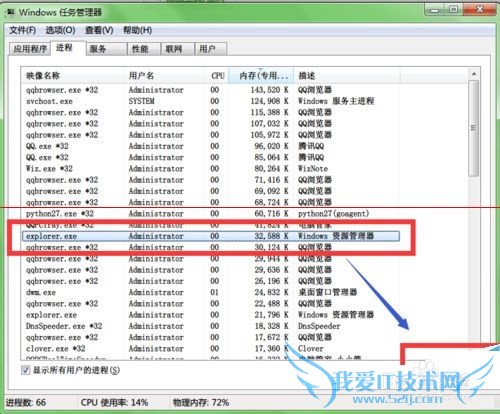This screenshot has height=414, width=500.
Task: Click the CPU 使用率: 14% status entry
Action: pyautogui.click(x=115, y=402)
